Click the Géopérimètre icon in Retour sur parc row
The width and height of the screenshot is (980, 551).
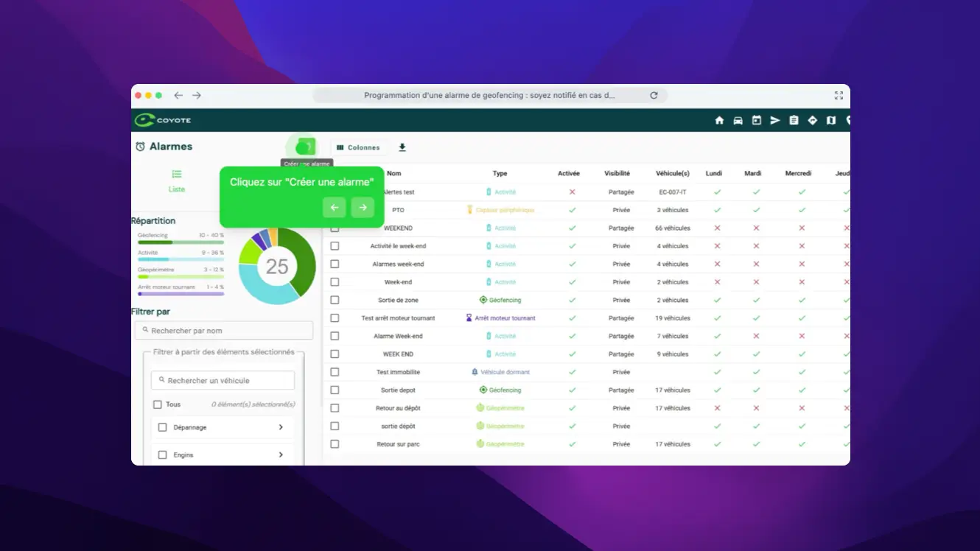pos(480,444)
